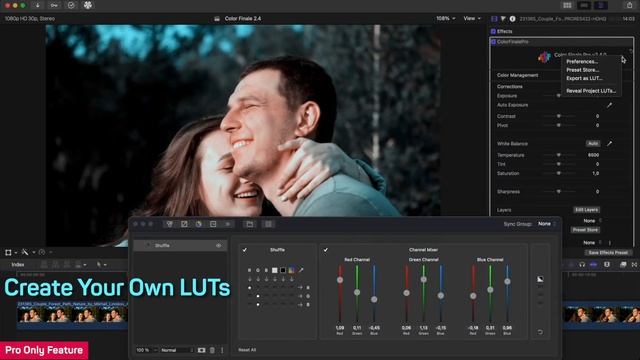Image resolution: width=640 pixels, height=360 pixels.
Task: Click the Save Effects Preset button
Action: [608, 253]
